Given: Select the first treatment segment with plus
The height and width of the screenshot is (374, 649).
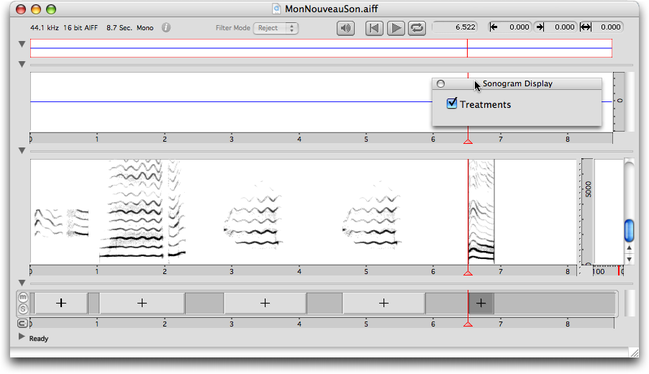Looking at the screenshot, I should [61, 303].
